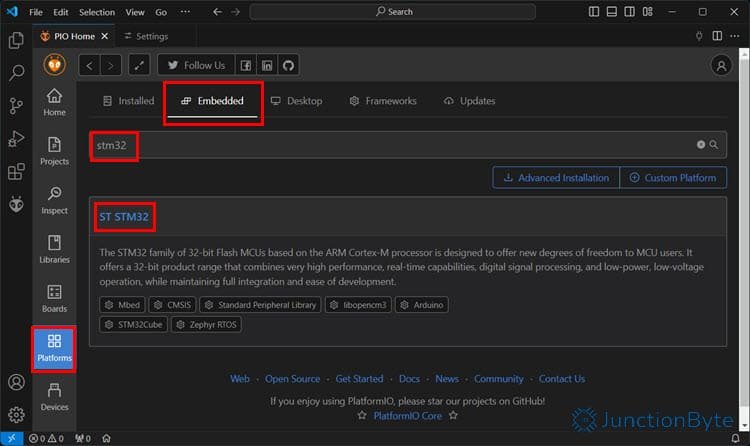Screen dimensions: 750x446
Task: Open the Projects section
Action: coord(55,151)
